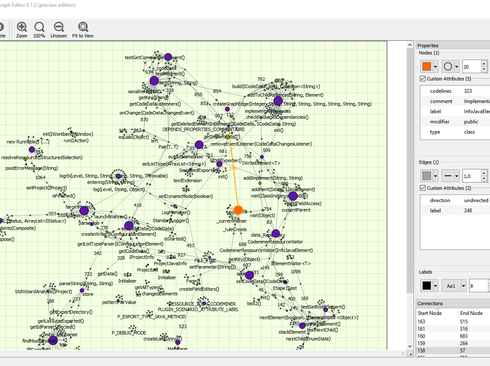Select connection row 158 to 57

click(x=453, y=351)
